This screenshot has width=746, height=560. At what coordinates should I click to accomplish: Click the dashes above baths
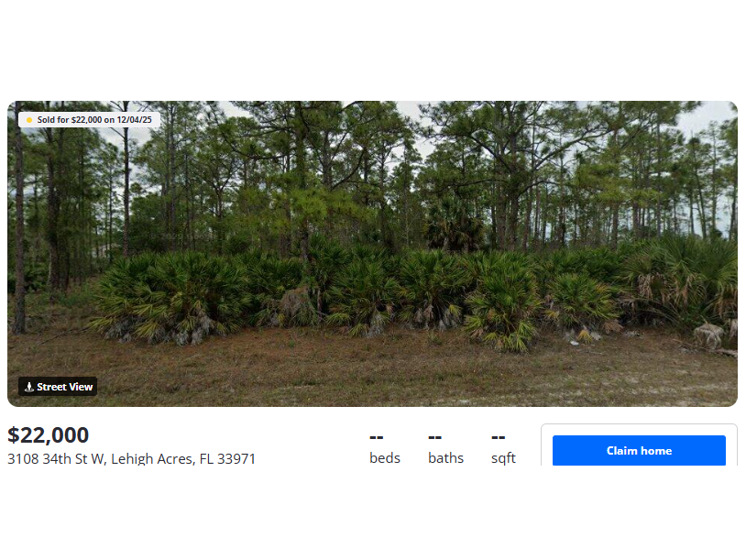pyautogui.click(x=434, y=437)
